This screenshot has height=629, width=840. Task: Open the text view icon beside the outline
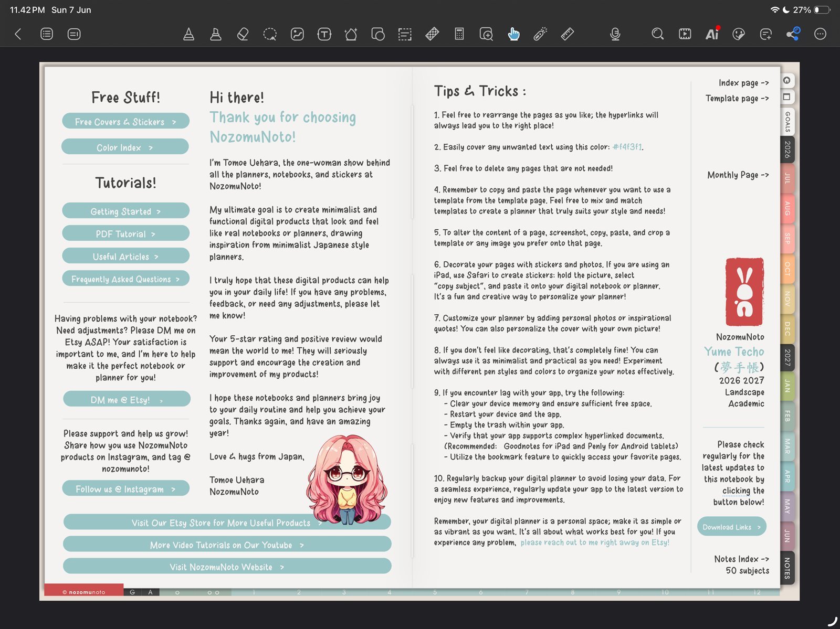tap(74, 34)
